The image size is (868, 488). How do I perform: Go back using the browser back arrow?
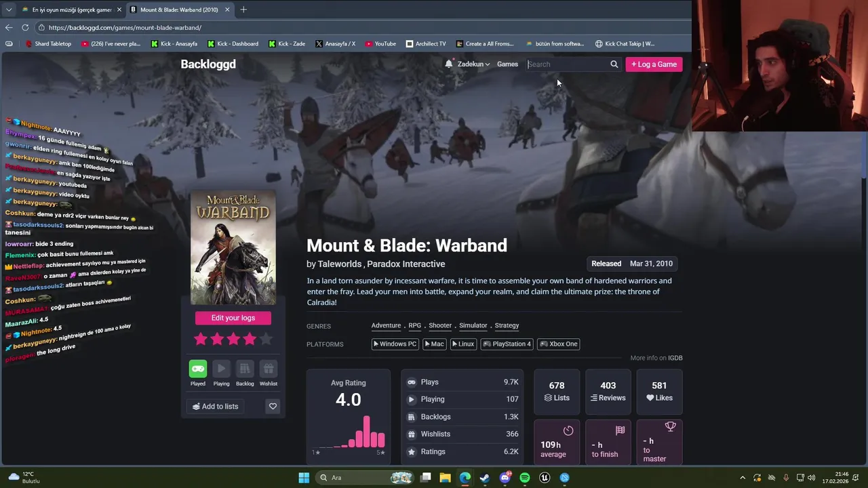[x=9, y=27]
